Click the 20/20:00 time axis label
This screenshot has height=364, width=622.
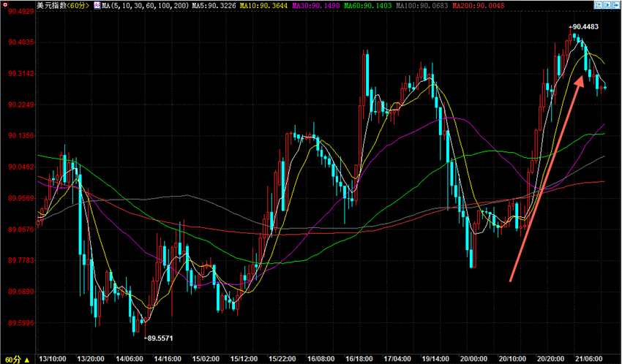click(550, 359)
